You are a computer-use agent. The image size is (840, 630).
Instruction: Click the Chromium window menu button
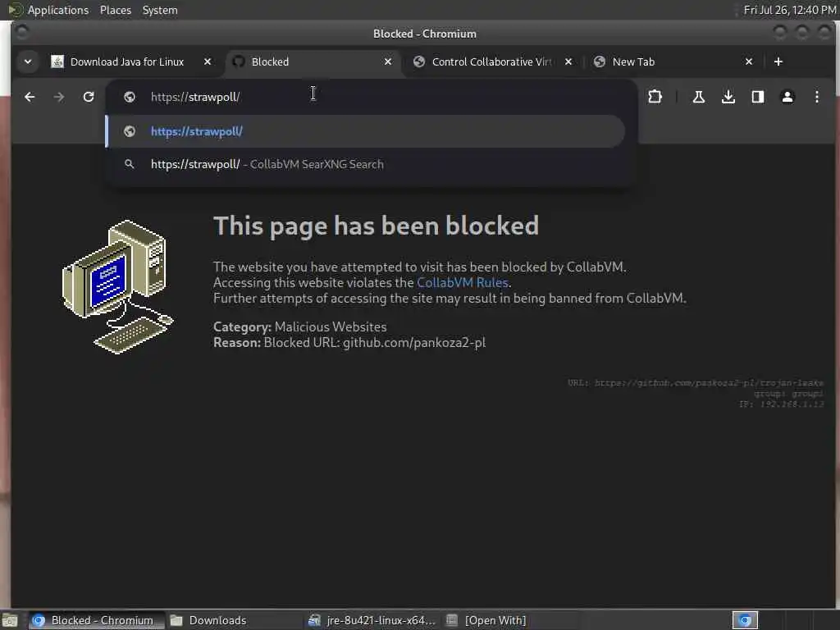click(21, 33)
